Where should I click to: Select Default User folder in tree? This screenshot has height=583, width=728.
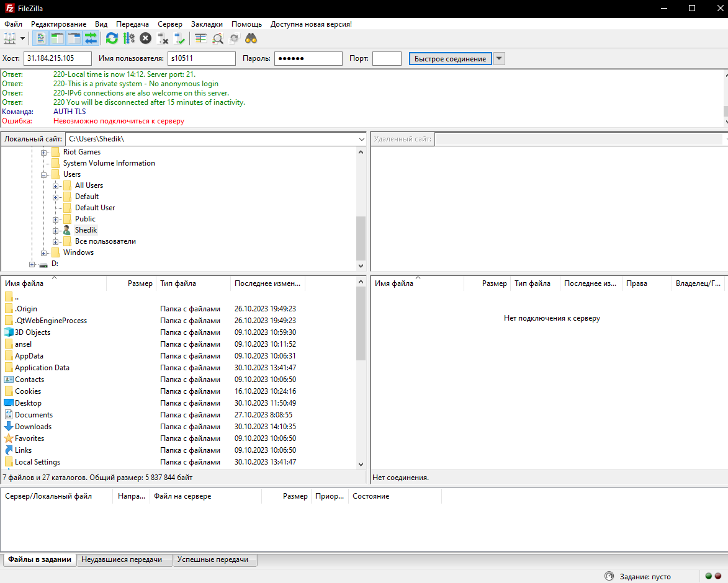pos(95,208)
